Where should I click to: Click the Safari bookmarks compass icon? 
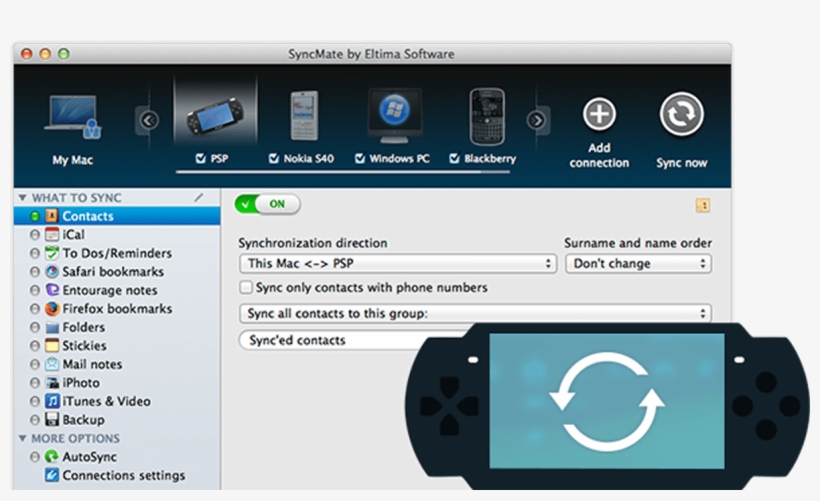[x=52, y=271]
